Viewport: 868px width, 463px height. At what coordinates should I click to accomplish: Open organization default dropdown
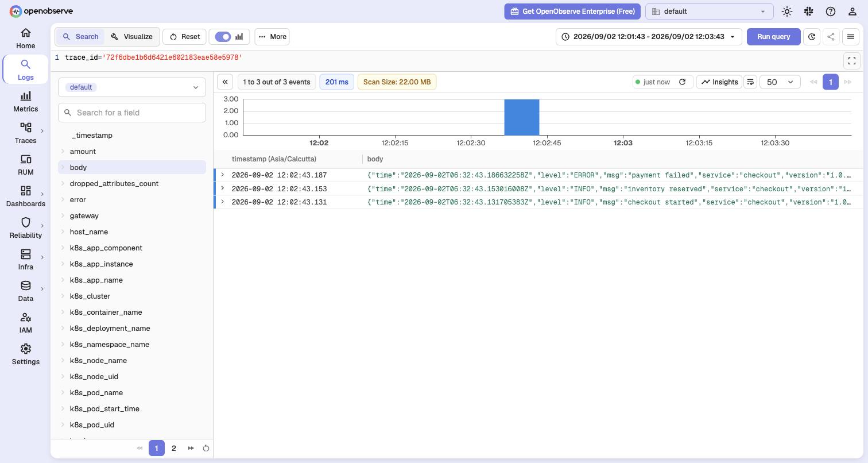[710, 11]
